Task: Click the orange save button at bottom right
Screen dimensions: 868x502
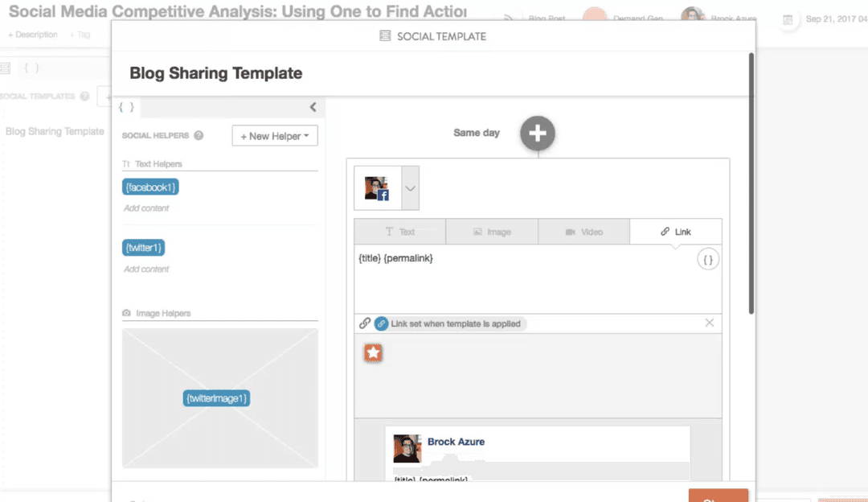Action: (718, 497)
